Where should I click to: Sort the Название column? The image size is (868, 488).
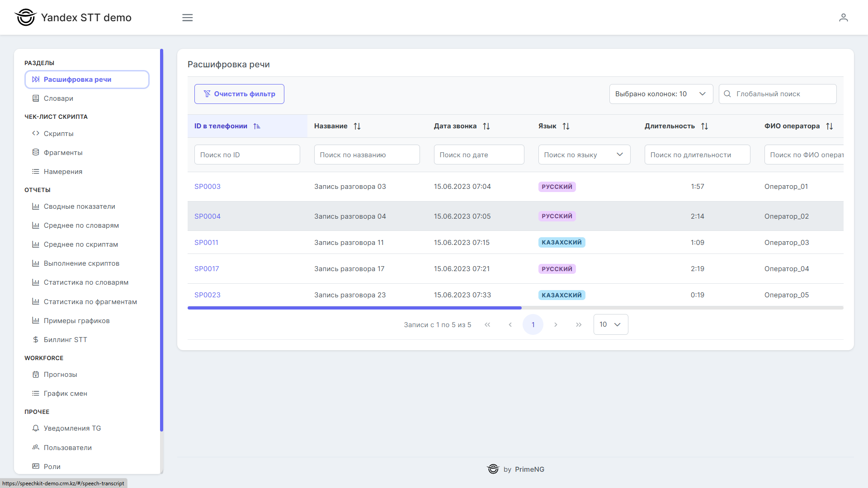coord(357,126)
